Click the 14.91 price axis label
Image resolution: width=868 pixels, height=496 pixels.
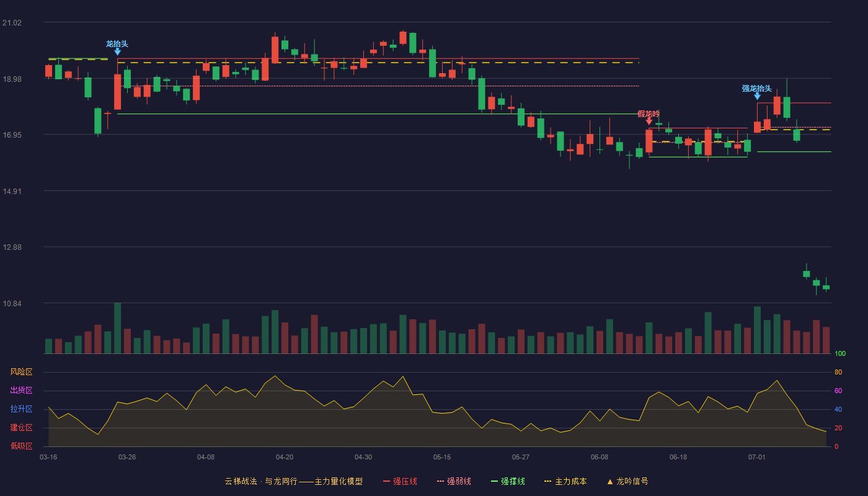click(12, 192)
